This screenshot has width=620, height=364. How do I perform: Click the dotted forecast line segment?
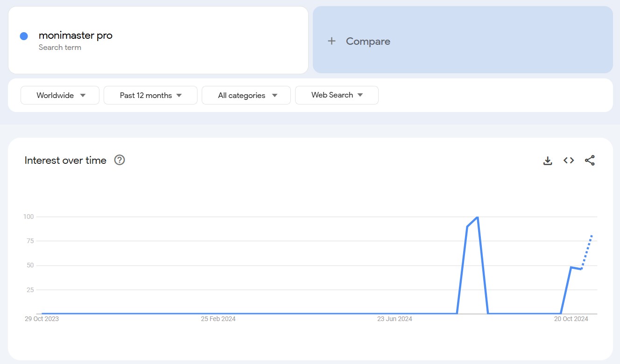point(587,252)
